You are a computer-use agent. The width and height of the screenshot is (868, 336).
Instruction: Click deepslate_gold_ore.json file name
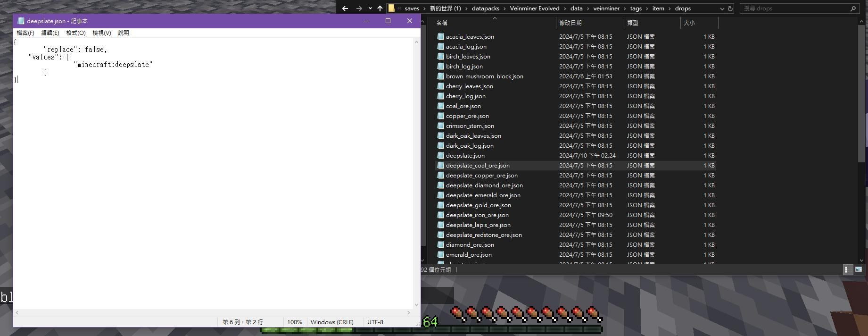[479, 205]
